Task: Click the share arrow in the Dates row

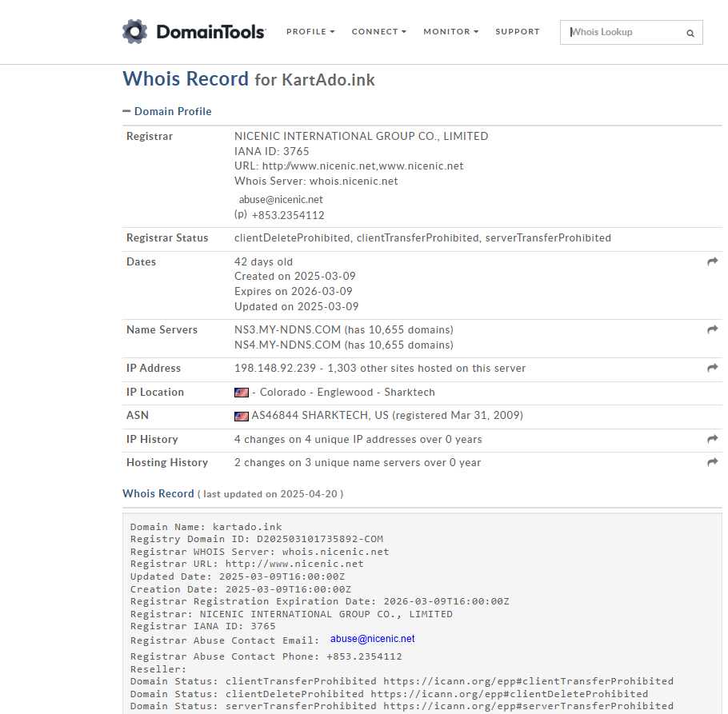Action: pyautogui.click(x=712, y=261)
